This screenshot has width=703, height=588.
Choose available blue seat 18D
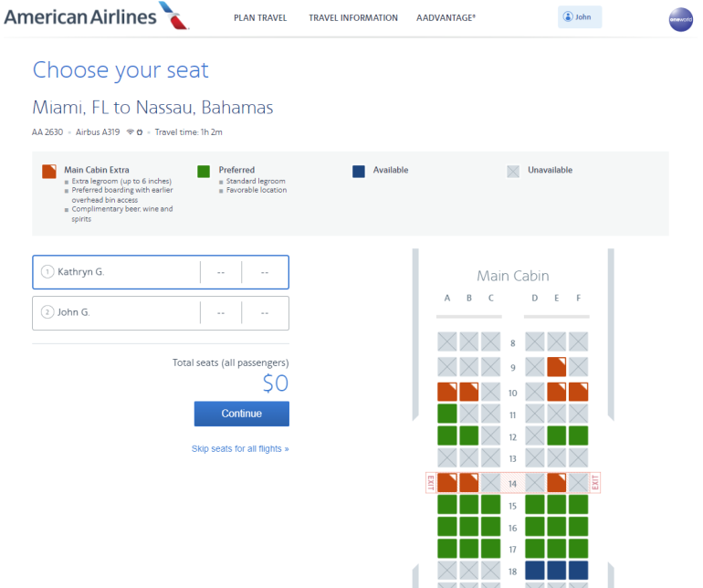tap(535, 571)
